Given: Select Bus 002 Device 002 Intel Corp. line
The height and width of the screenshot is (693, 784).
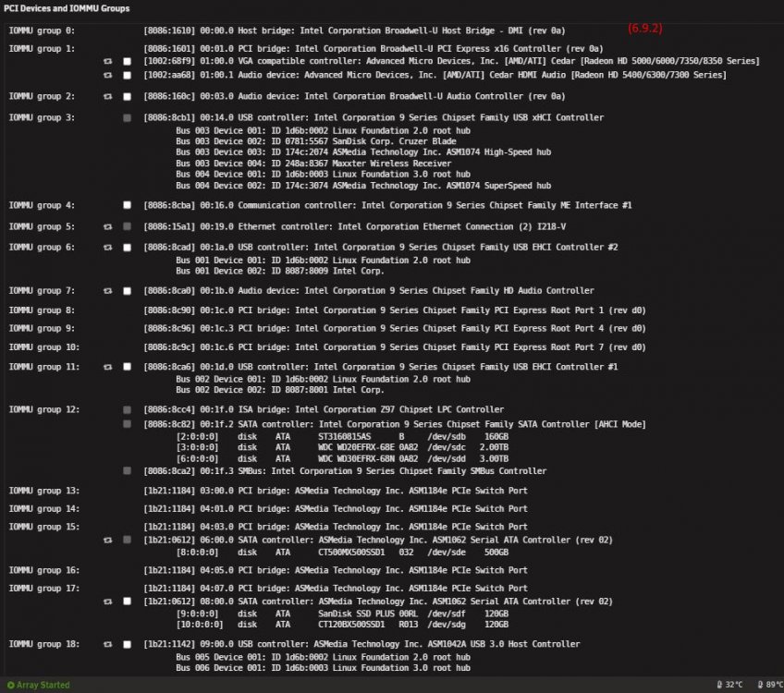Looking at the screenshot, I should click(280, 390).
